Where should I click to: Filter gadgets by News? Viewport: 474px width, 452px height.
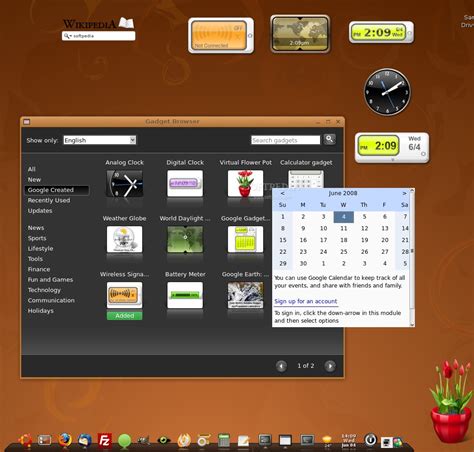[36, 228]
